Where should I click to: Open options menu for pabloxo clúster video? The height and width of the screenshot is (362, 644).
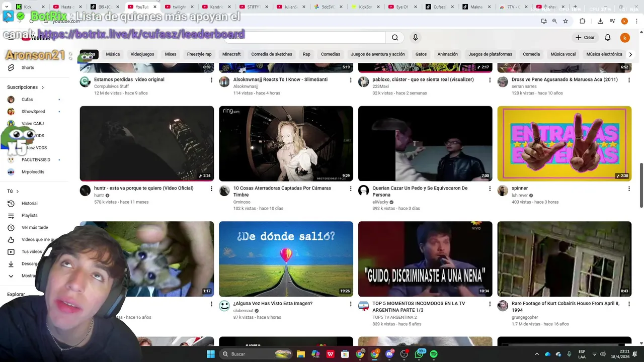[490, 80]
